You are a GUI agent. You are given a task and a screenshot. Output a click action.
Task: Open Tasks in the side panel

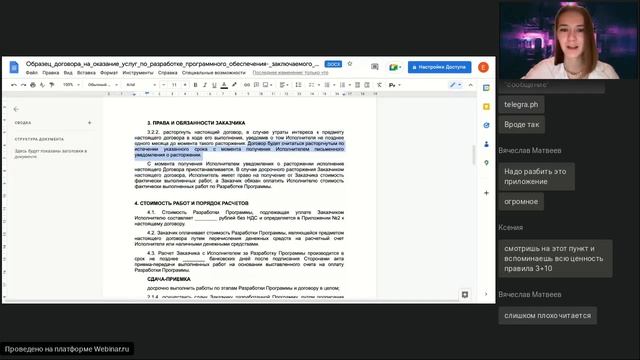coord(486,125)
